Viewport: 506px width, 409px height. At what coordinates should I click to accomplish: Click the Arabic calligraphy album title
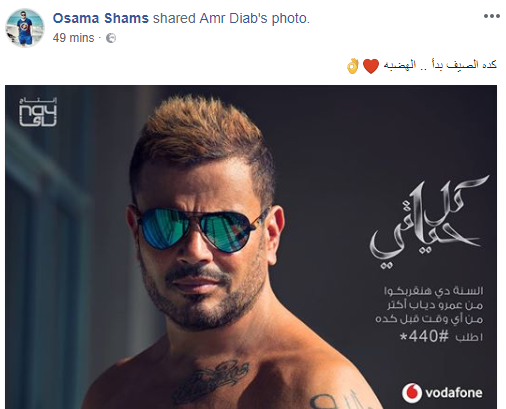tap(429, 222)
